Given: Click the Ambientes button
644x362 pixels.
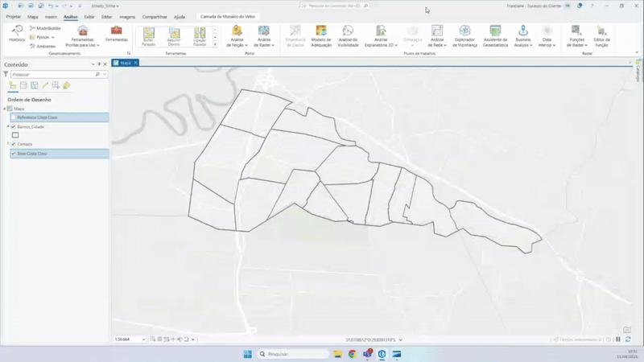Looking at the screenshot, I should point(45,46).
